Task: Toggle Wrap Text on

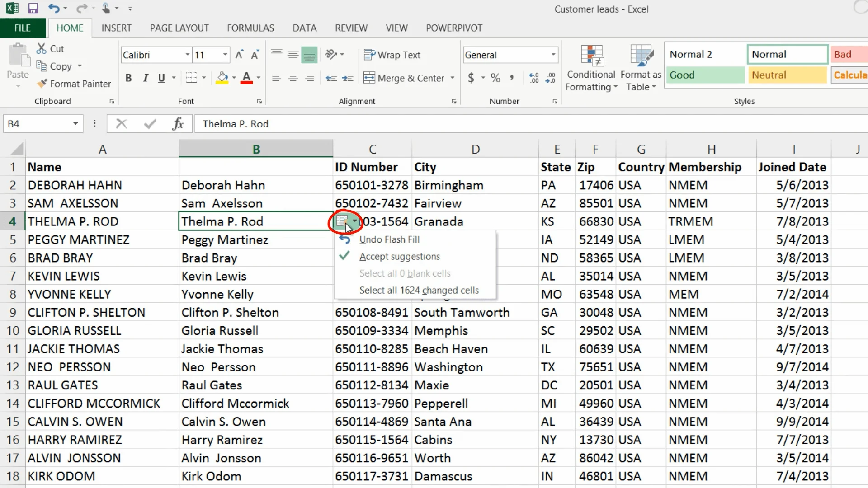Action: pyautogui.click(x=392, y=55)
